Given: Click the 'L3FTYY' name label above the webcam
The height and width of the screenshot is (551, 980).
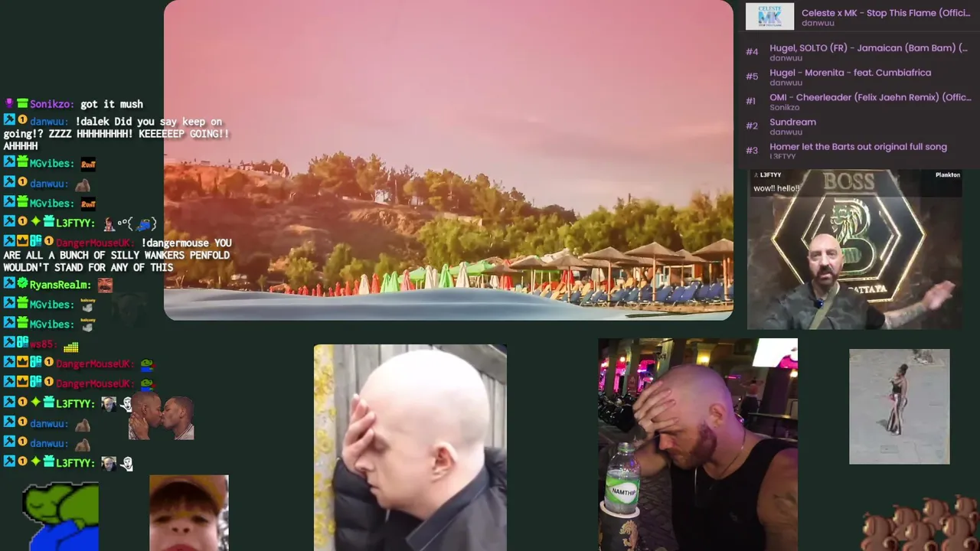Looking at the screenshot, I should (x=769, y=175).
